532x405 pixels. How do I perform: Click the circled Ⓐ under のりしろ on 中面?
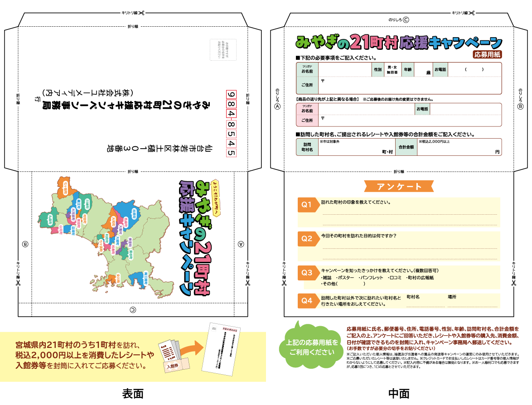pos(277,106)
